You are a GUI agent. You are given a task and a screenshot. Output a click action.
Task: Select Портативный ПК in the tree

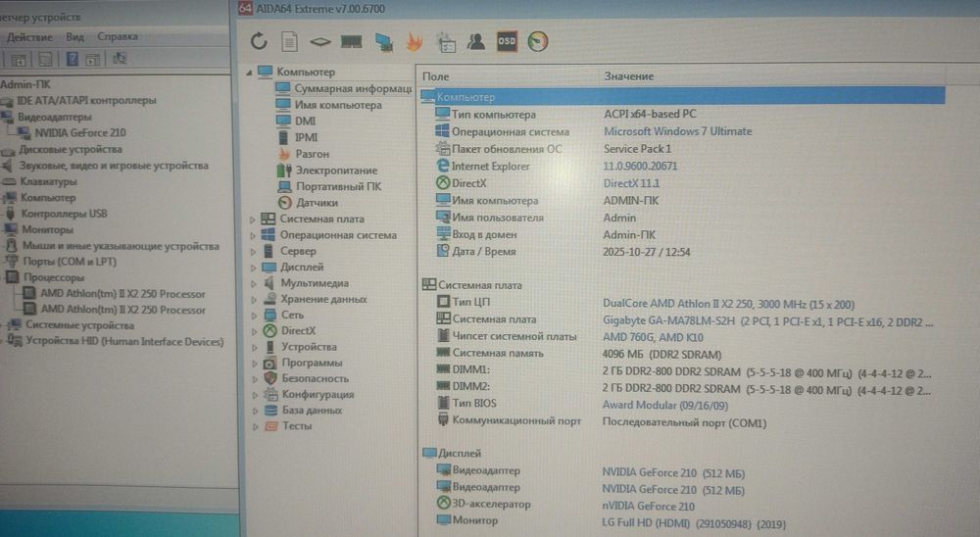(338, 186)
